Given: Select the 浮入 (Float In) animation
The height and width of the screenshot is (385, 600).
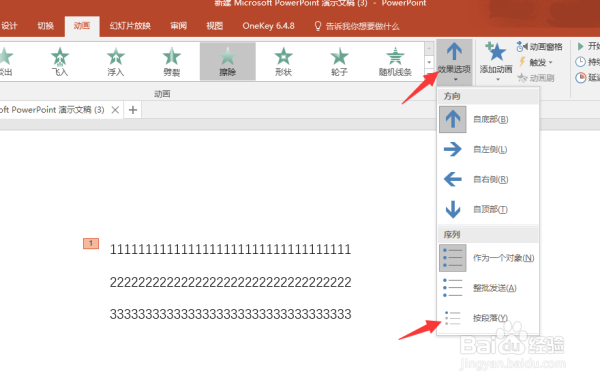Looking at the screenshot, I should 116,61.
